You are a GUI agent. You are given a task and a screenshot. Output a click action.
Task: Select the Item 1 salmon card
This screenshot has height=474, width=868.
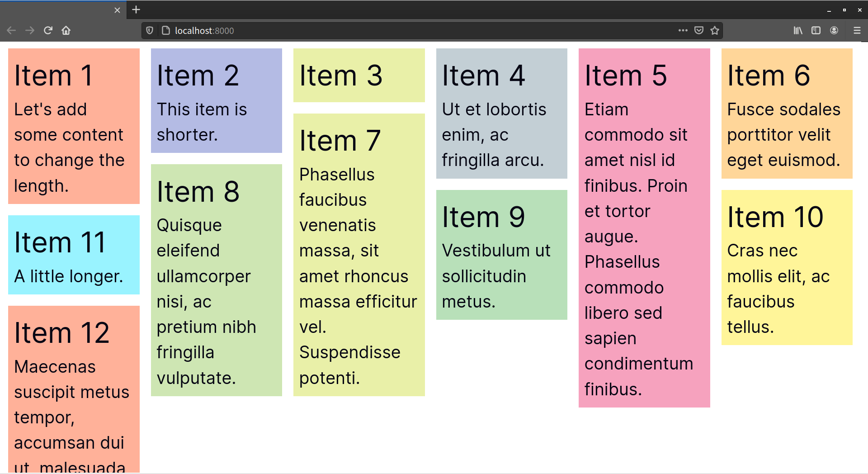[x=73, y=127]
